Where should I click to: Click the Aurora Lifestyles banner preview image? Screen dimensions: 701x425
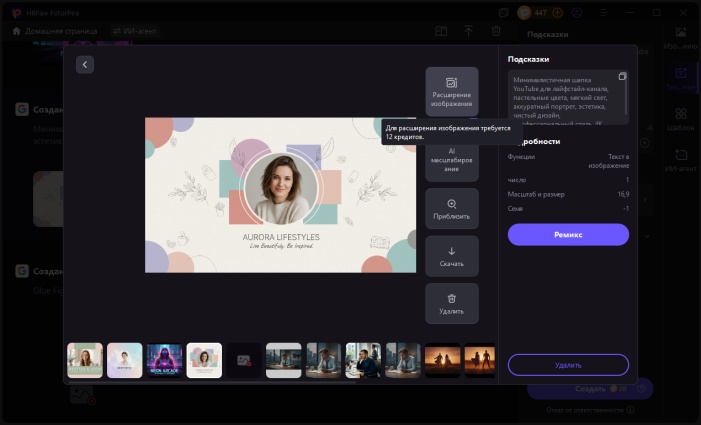pos(280,195)
